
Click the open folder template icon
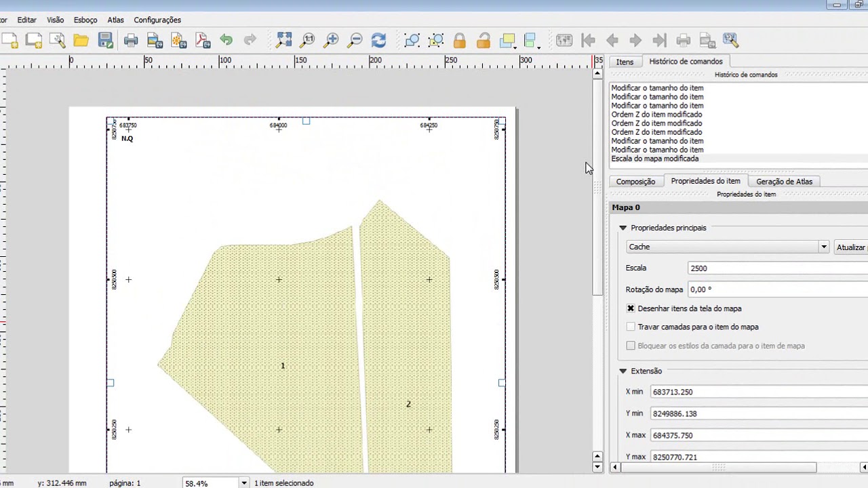(x=81, y=40)
